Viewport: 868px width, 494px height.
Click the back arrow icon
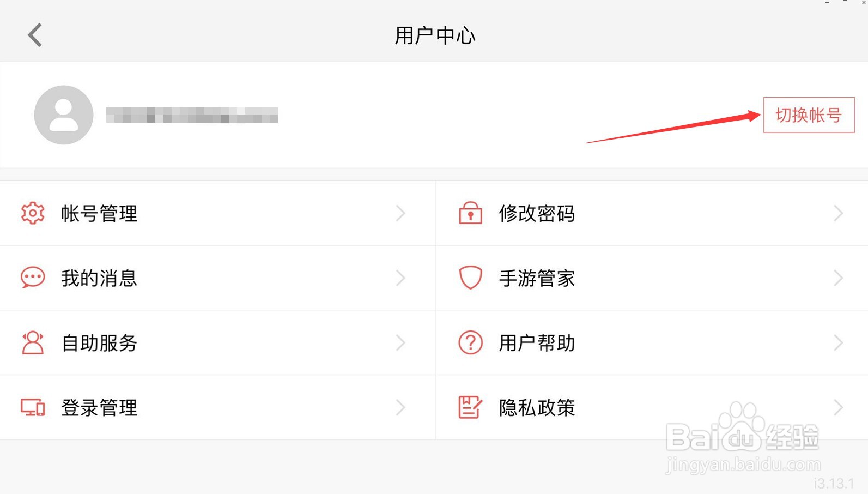coord(35,35)
